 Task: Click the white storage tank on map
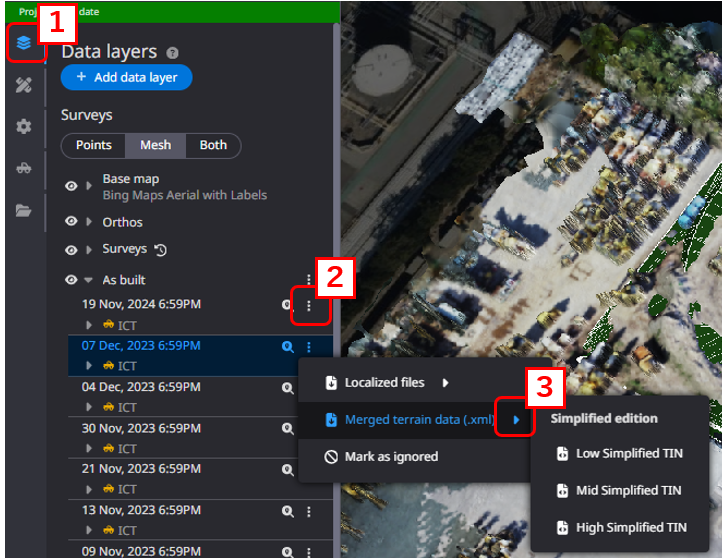tap(383, 70)
